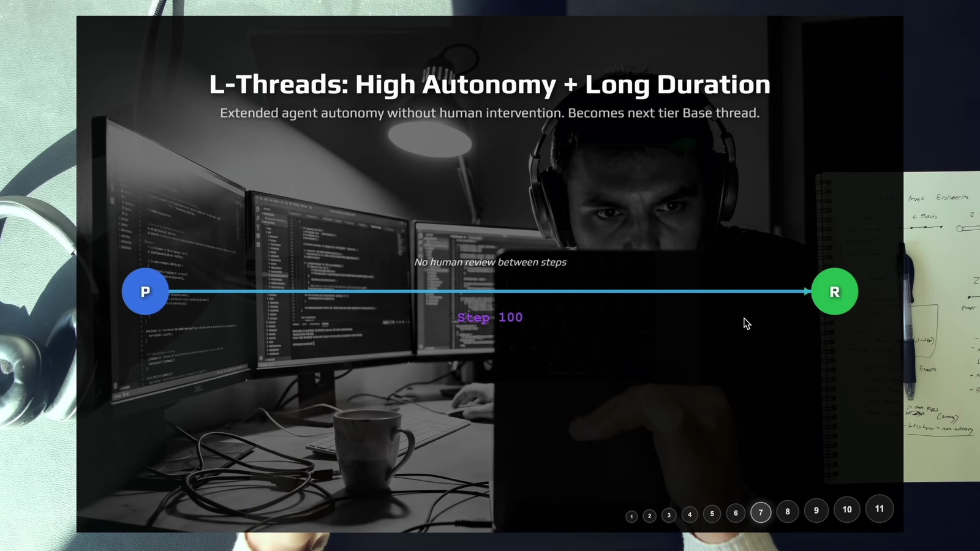Viewport: 980px width, 551px height.
Task: Click the purple "Step 100" label
Action: (x=490, y=317)
